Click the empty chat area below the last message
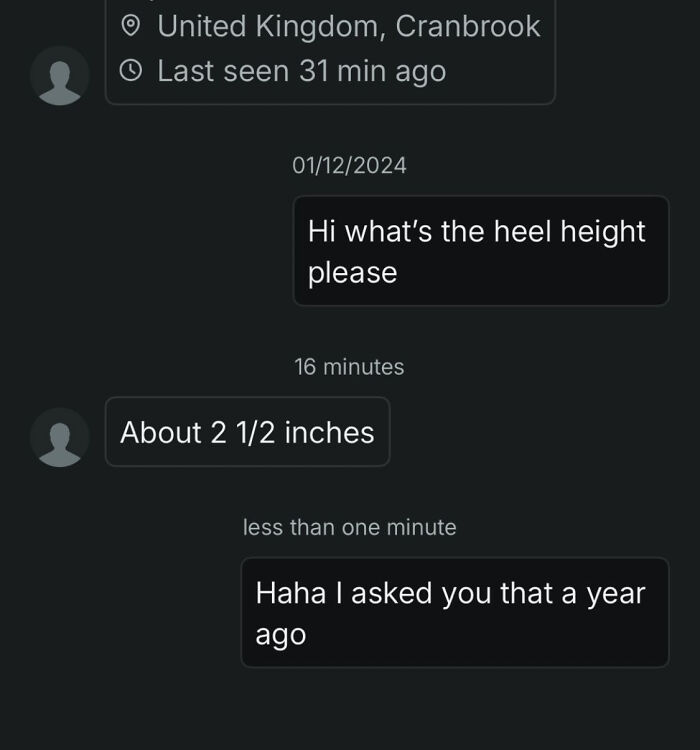This screenshot has width=700, height=750. 350,710
